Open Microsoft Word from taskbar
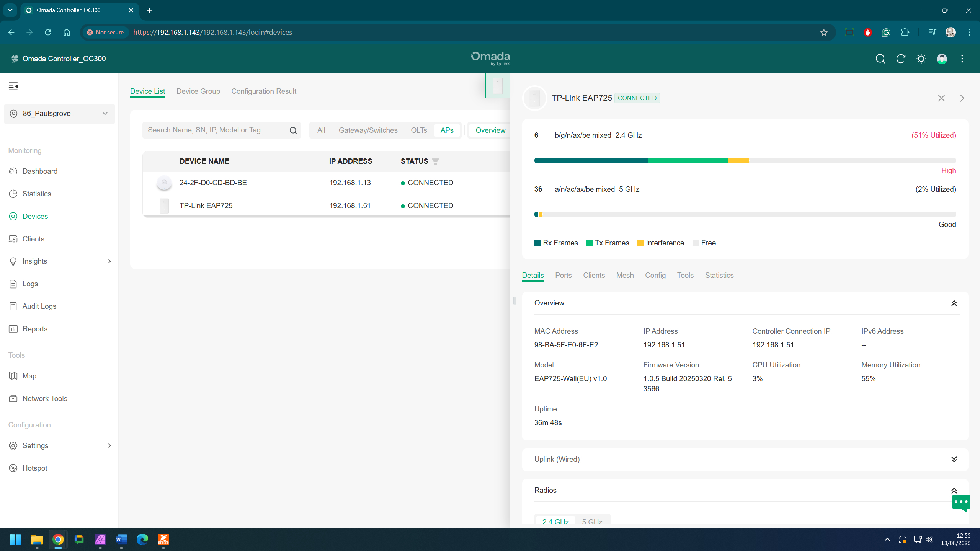Image resolution: width=980 pixels, height=551 pixels. [121, 540]
